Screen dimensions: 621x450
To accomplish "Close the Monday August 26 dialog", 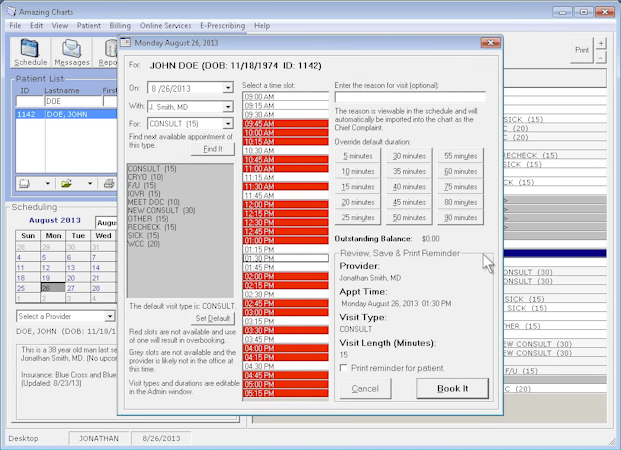I will (490, 42).
